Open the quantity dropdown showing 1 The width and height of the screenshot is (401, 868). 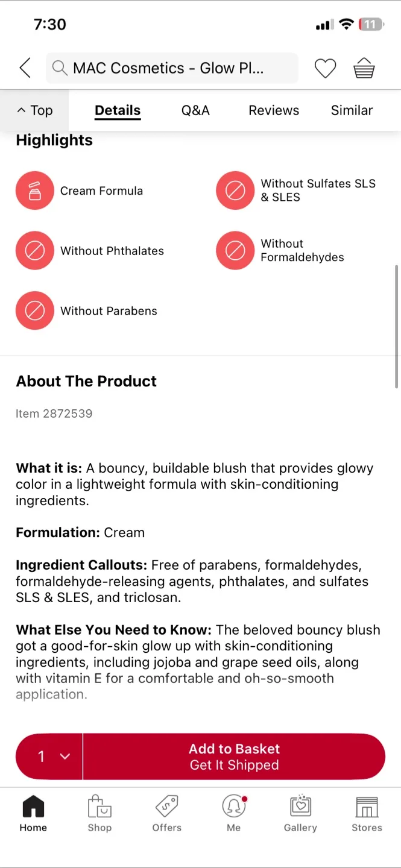coord(49,756)
